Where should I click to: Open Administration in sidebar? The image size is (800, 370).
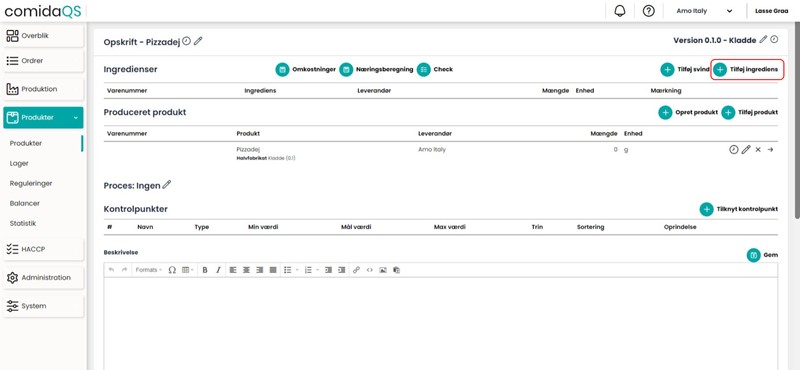[x=43, y=278]
